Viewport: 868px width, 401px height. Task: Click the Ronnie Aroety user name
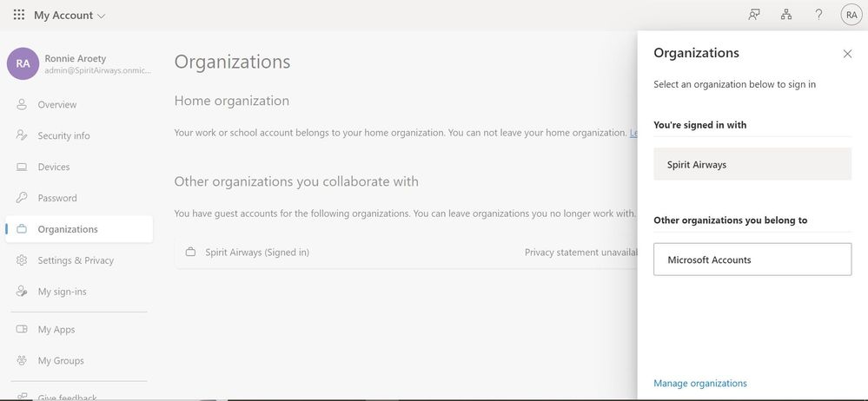click(x=76, y=59)
